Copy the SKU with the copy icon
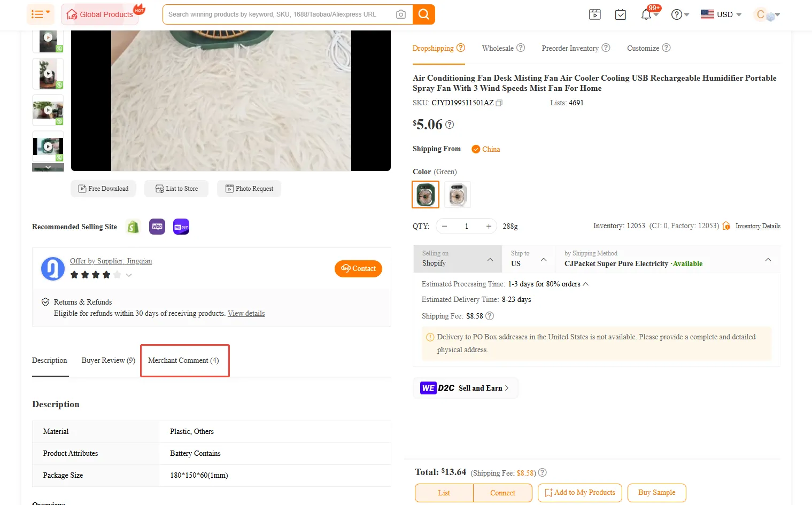Viewport: 812px width, 505px height. click(x=499, y=103)
